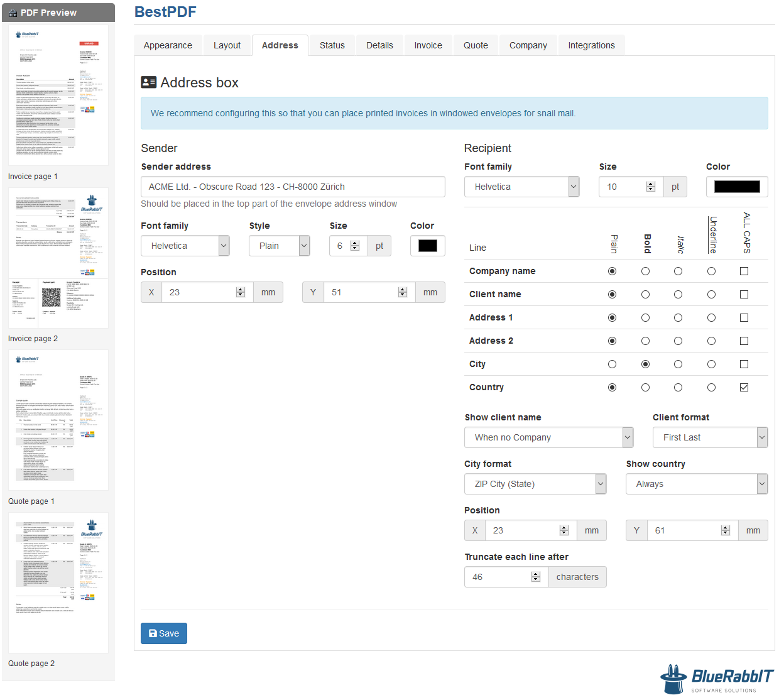Save the address settings
Viewport: 779px width, 700px height.
click(x=164, y=633)
